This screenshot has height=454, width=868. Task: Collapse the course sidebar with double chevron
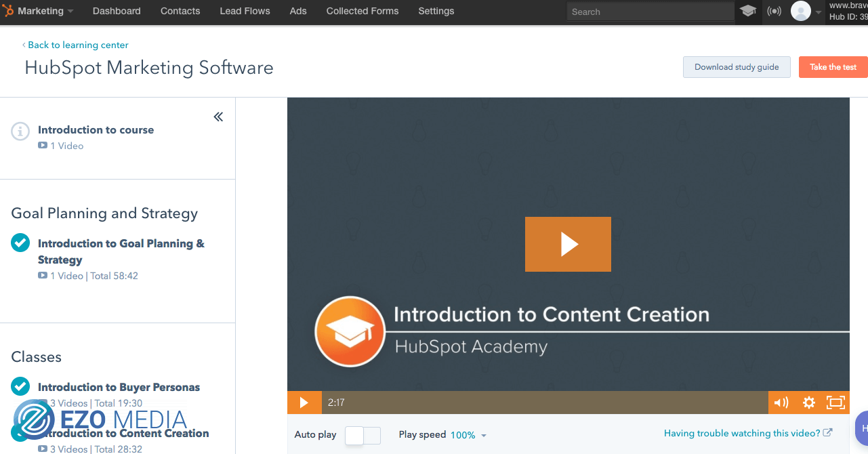(218, 117)
